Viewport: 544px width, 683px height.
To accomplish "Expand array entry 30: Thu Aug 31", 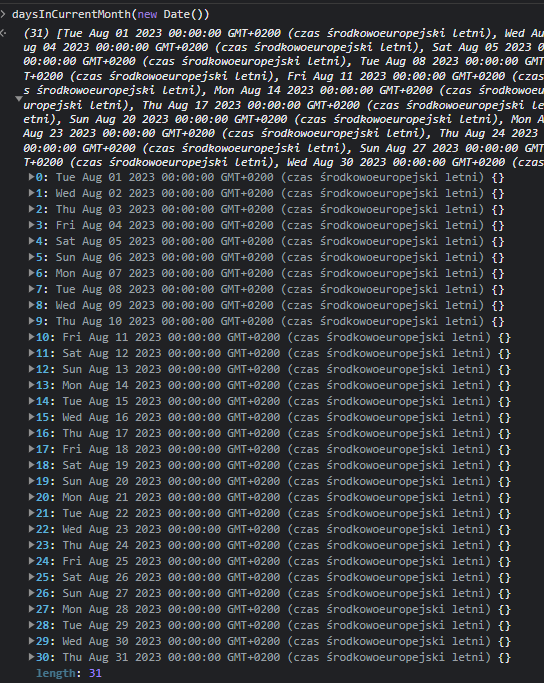I will [31, 657].
